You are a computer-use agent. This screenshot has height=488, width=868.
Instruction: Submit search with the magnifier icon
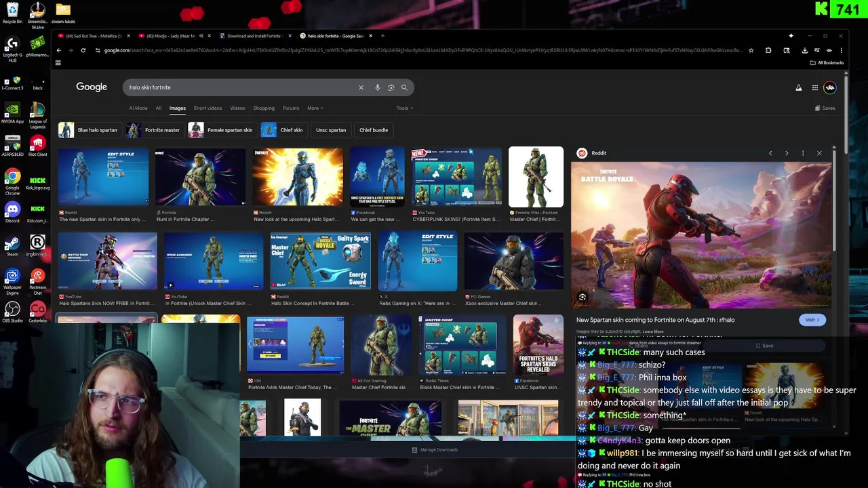[x=404, y=87]
